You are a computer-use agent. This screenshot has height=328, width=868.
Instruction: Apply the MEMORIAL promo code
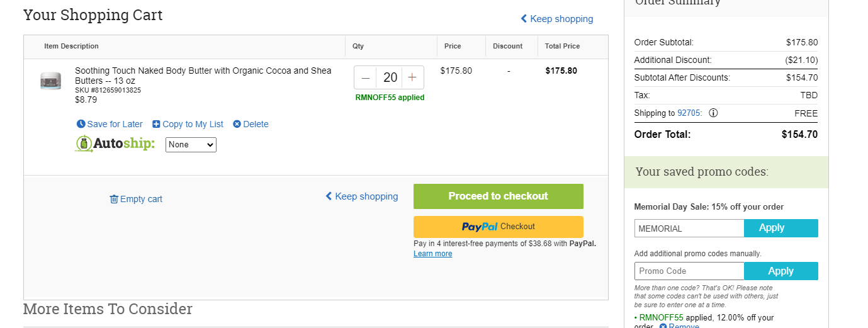click(781, 228)
